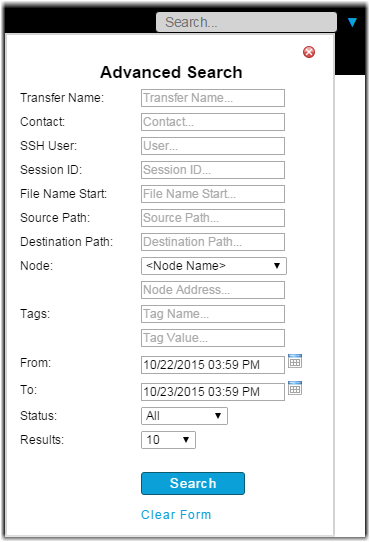Open the To date calendar picker

point(295,388)
